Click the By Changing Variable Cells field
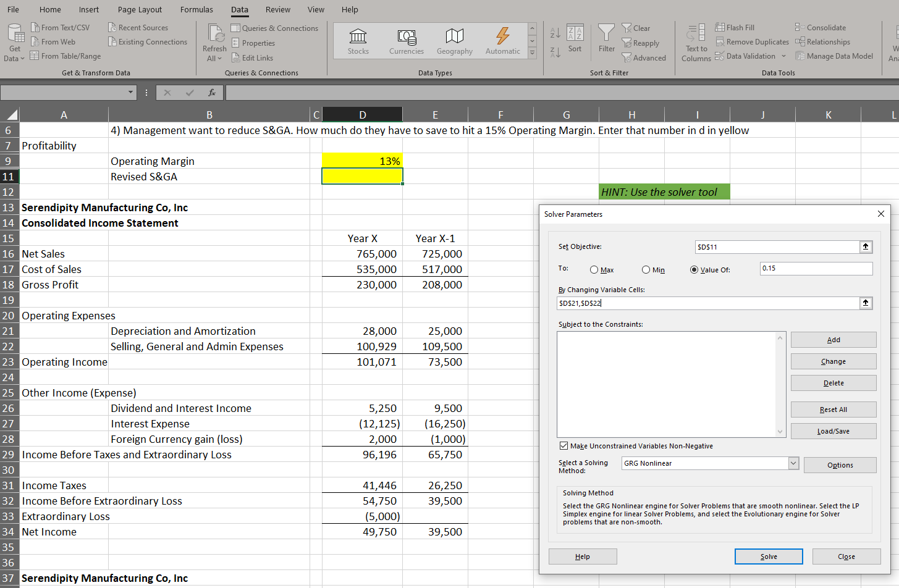899x588 pixels. point(708,303)
